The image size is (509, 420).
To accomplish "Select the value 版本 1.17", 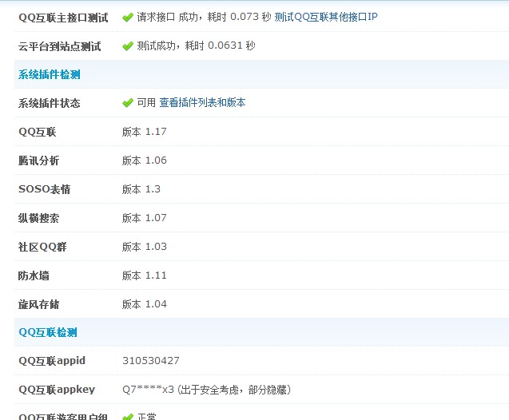I will point(144,132).
